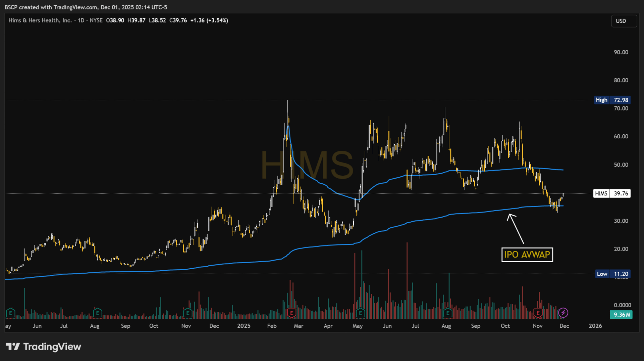Click the open value O38.90
Screen dimensions: 644x361
coord(115,20)
